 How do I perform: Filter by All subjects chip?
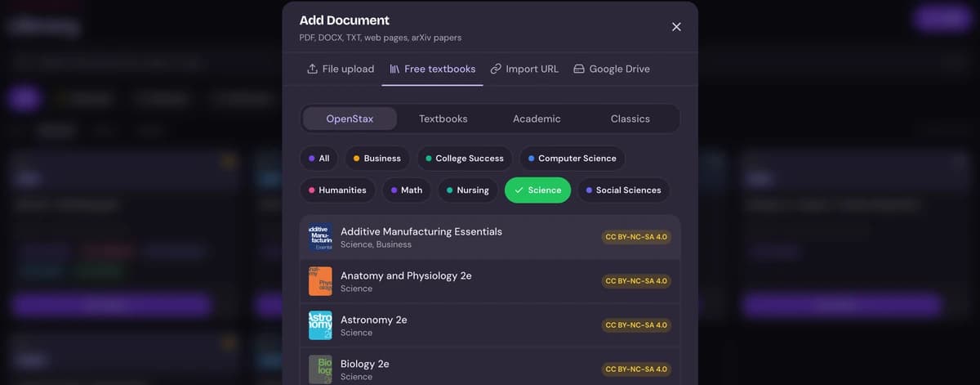point(319,159)
